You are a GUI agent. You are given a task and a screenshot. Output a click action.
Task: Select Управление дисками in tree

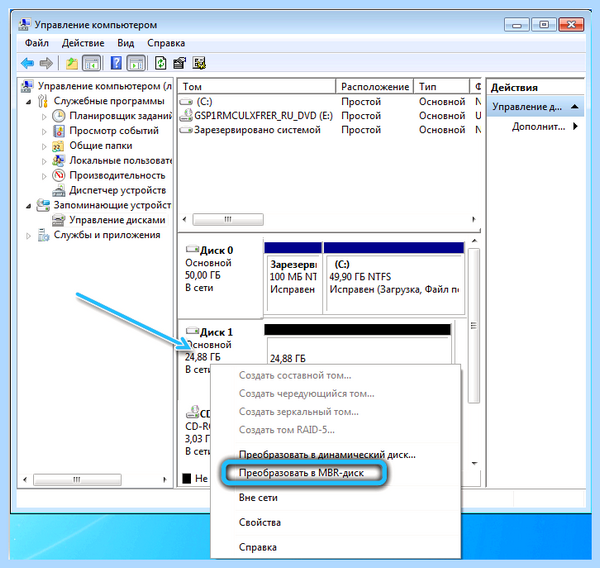117,220
